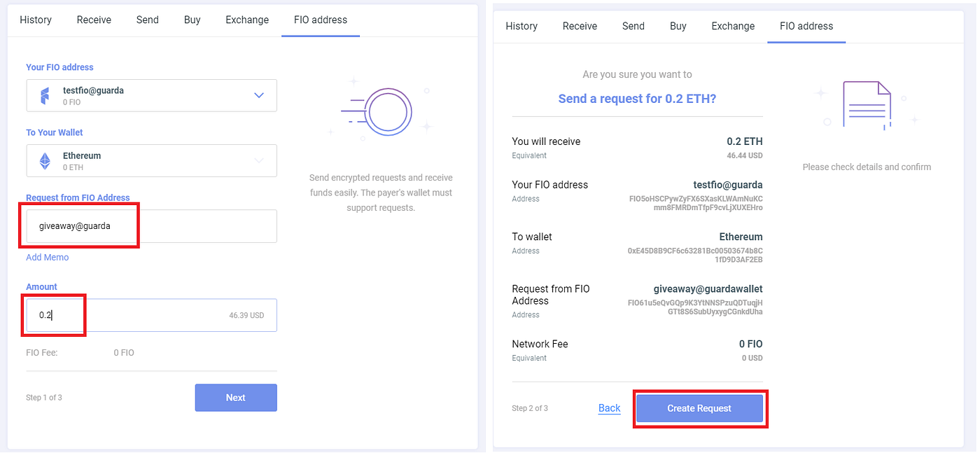This screenshot has height=453, width=980.
Task: Open Receive tab in left panel
Action: pyautogui.click(x=94, y=20)
